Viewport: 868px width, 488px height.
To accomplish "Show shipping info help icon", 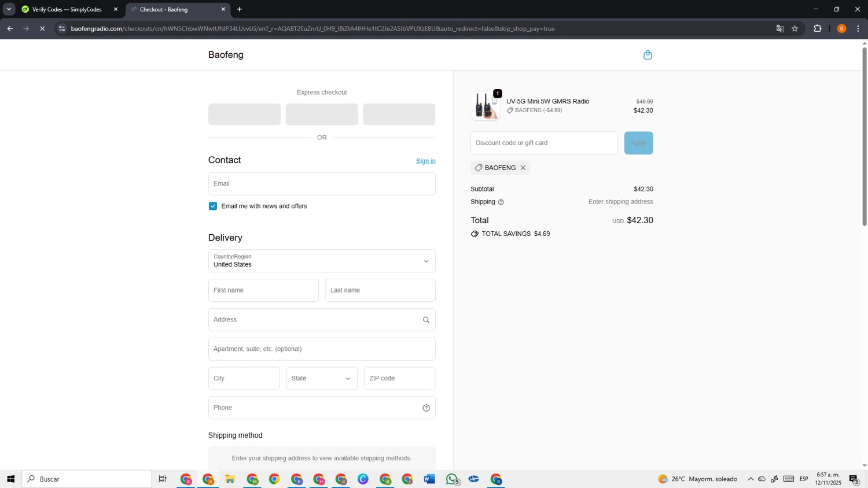I will pos(501,202).
